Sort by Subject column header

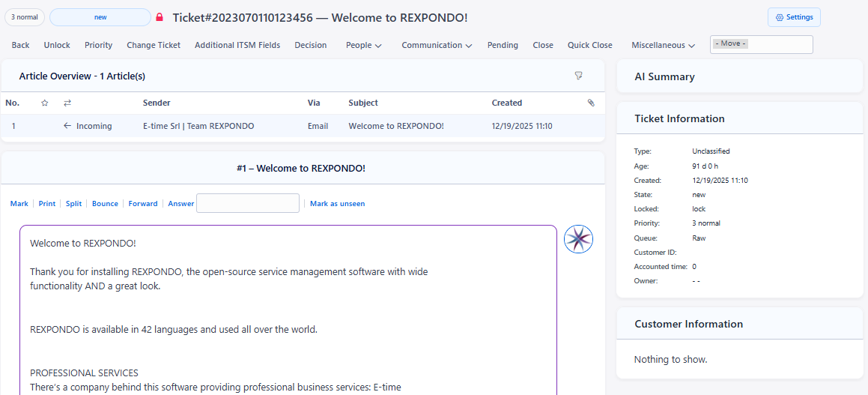coord(363,103)
